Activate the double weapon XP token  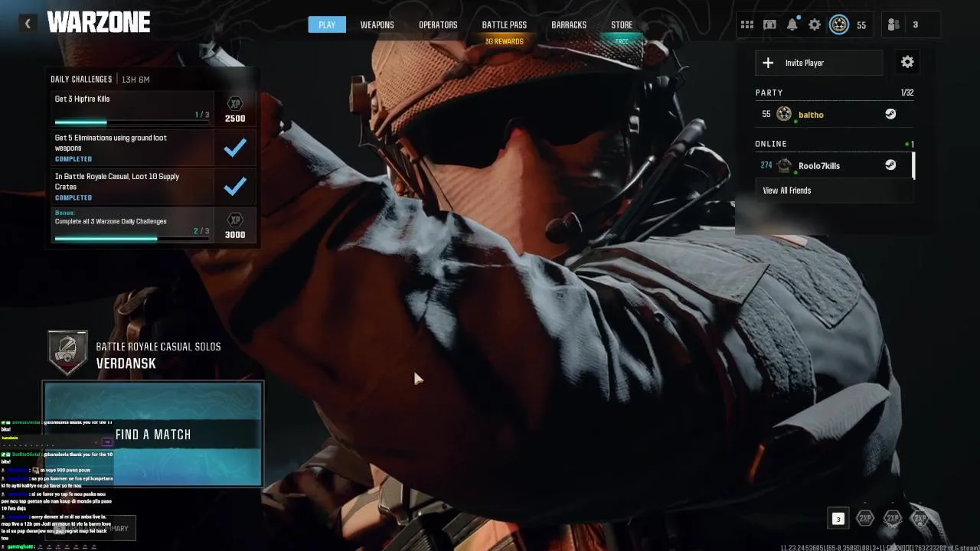(893, 519)
